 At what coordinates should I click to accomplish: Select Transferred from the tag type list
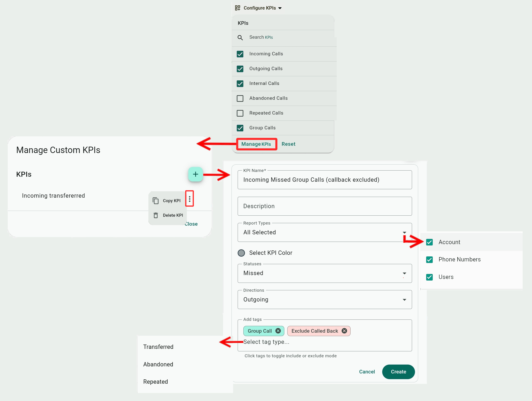158,347
